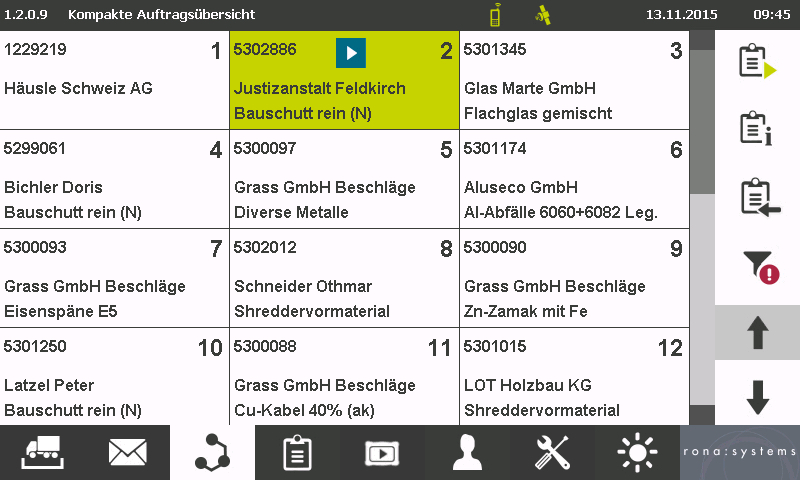Select order 1 Häusle Schweiz AG
The height and width of the screenshot is (480, 800).
pos(115,80)
